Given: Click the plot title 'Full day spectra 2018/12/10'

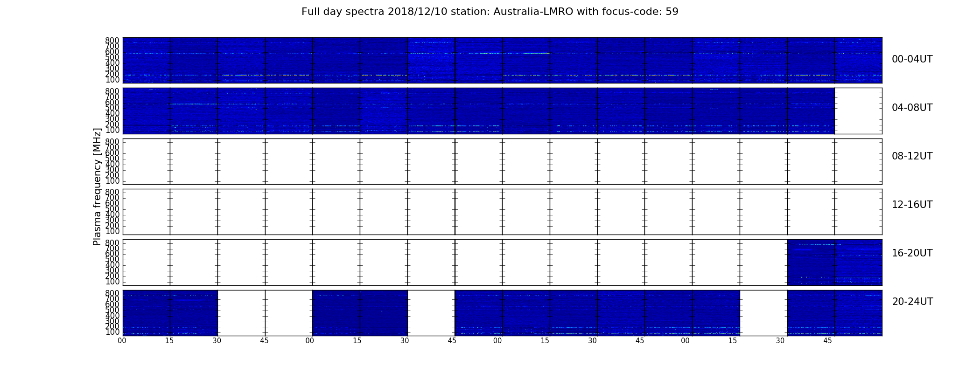Looking at the screenshot, I should [x=490, y=12].
